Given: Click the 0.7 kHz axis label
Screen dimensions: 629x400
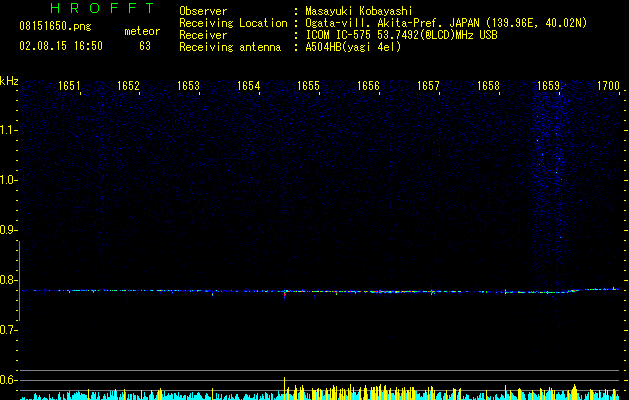Looking at the screenshot, I should [x=7, y=330].
